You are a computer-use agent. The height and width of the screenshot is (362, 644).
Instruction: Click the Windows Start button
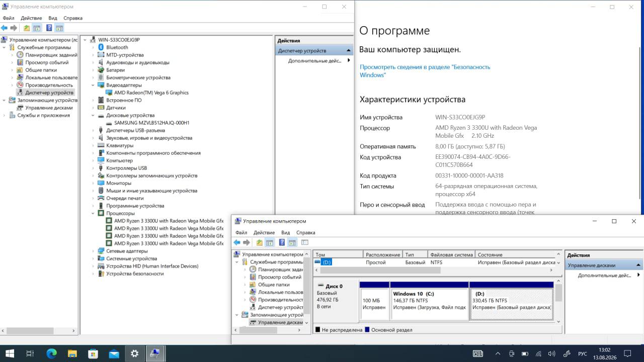[10, 353]
